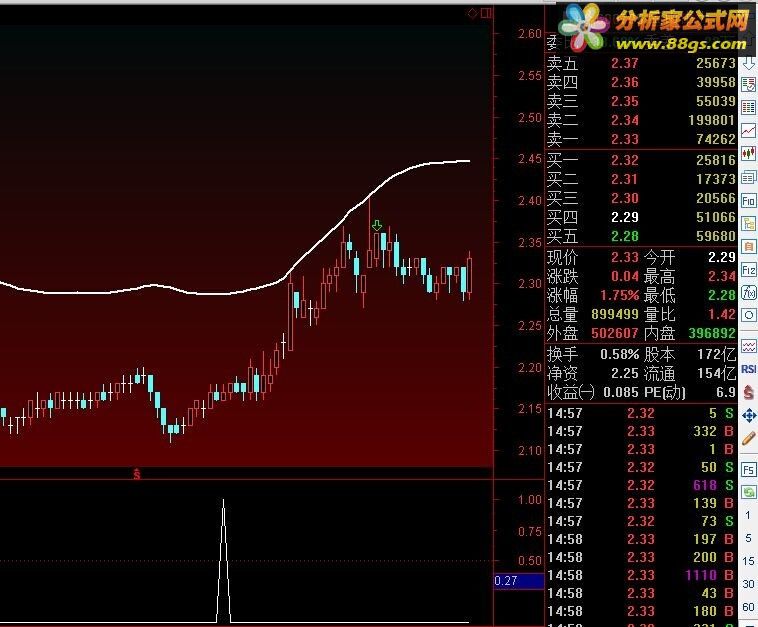758x627 pixels.
Task: Click the 买二 bid price 2.31
Action: click(625, 179)
